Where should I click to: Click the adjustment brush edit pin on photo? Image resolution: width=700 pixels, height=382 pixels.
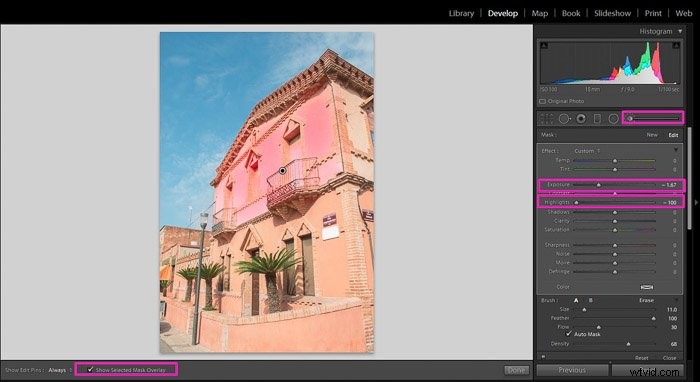pyautogui.click(x=283, y=171)
